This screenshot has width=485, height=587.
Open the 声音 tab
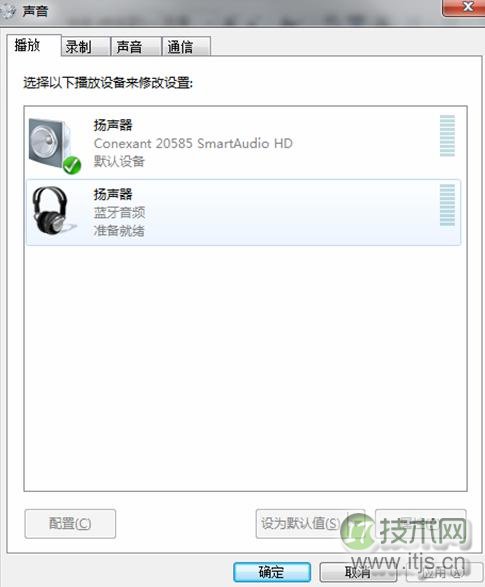(x=136, y=46)
